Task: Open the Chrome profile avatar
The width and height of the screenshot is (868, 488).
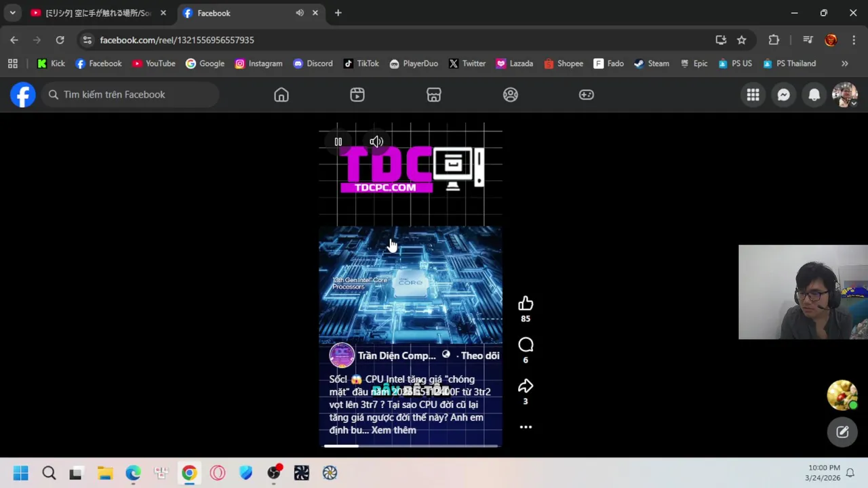Action: [831, 40]
